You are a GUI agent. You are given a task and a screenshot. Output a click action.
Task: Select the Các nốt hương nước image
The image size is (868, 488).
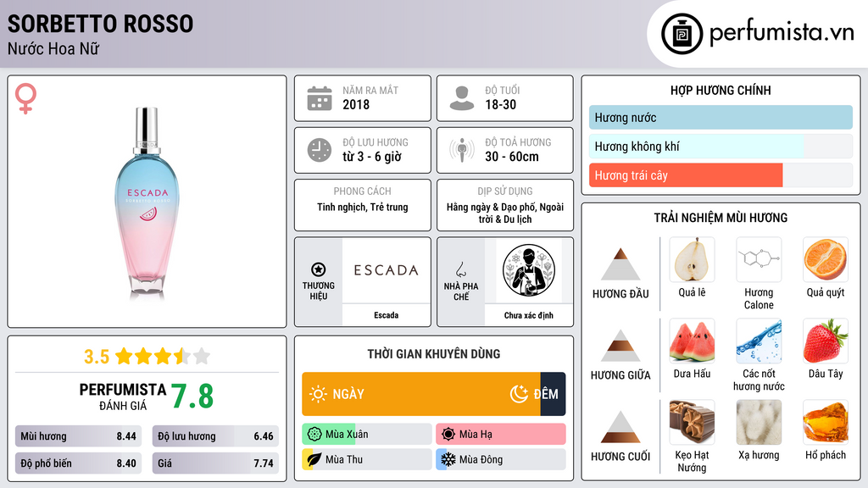coord(759,341)
